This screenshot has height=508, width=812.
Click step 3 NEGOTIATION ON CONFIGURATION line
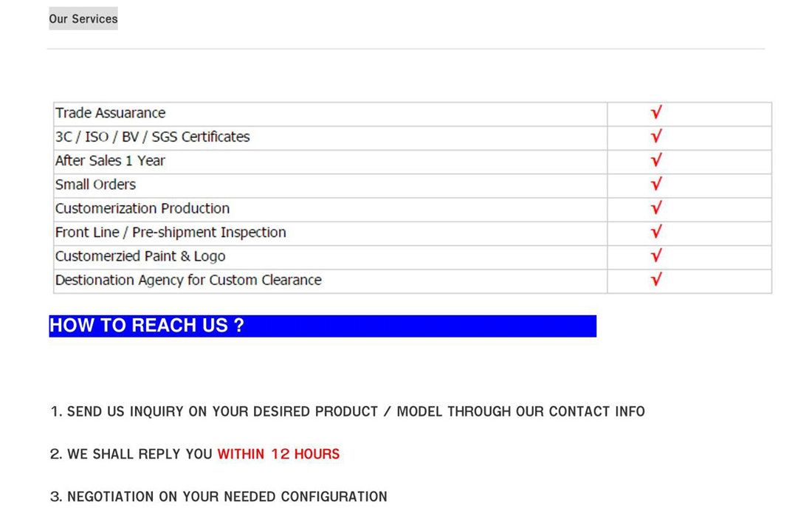point(219,497)
